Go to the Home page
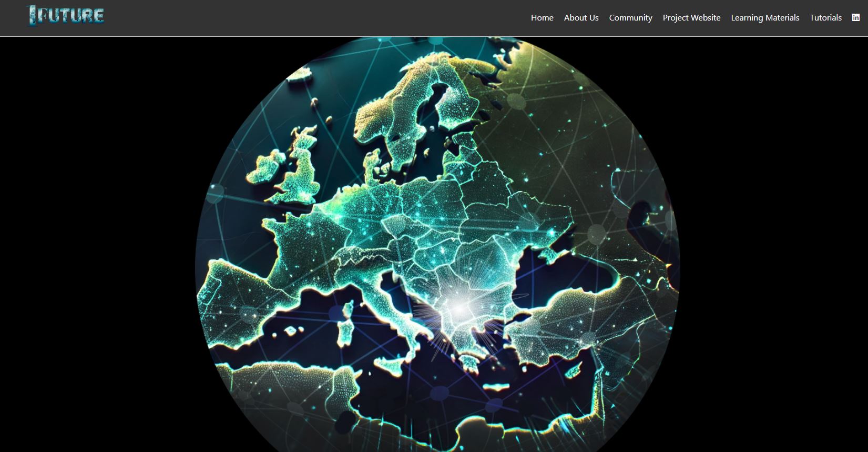Viewport: 868px width, 452px height. pyautogui.click(x=542, y=18)
